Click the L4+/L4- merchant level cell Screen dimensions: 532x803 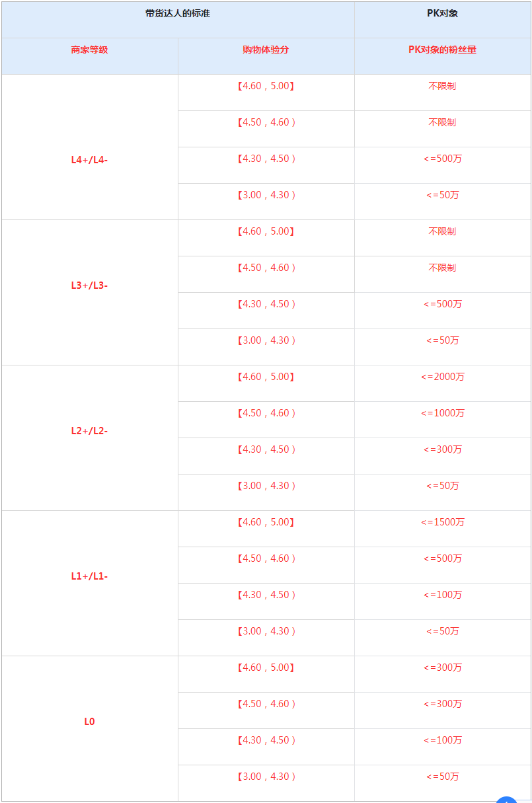tap(89, 159)
